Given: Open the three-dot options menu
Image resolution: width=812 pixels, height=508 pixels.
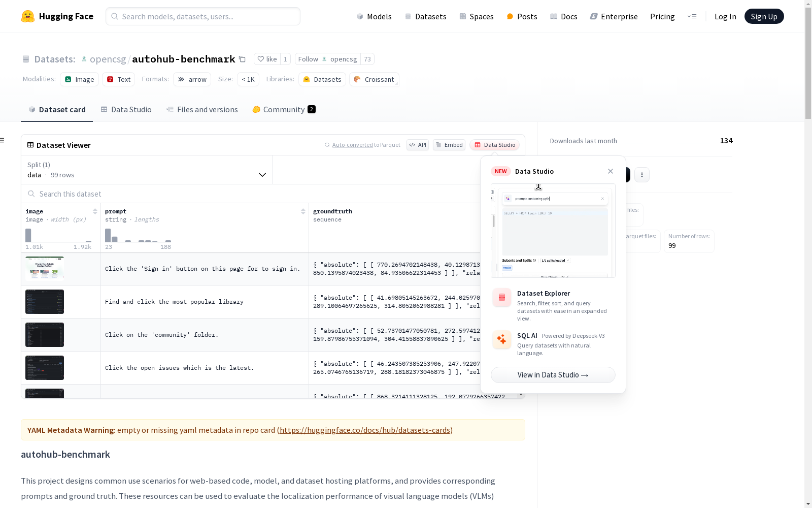Looking at the screenshot, I should pyautogui.click(x=642, y=175).
